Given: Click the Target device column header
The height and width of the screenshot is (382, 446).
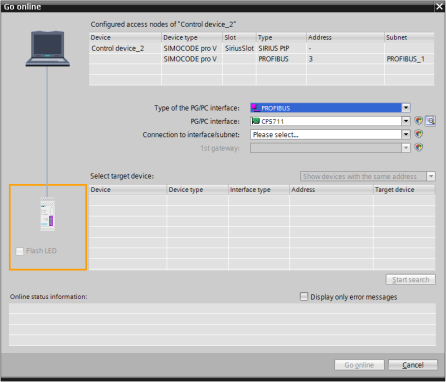Looking at the screenshot, I should point(404,190).
